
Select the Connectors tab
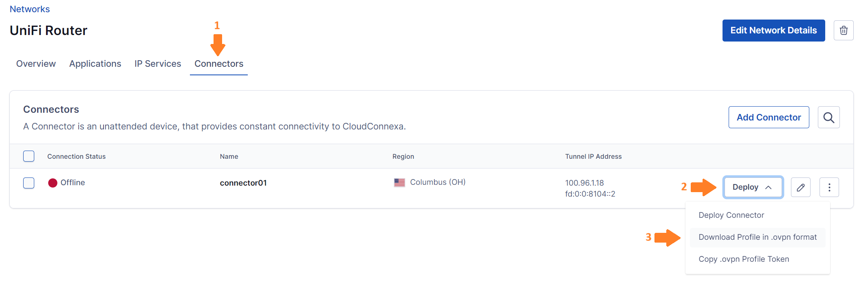pyautogui.click(x=219, y=64)
